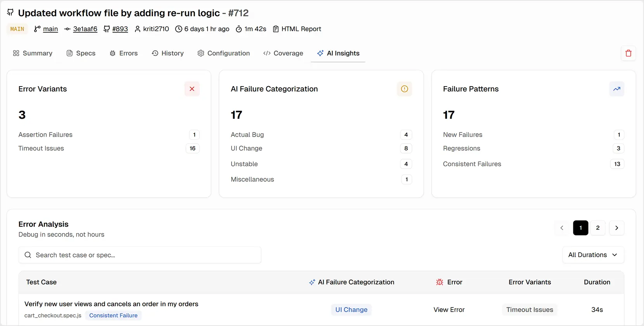
Task: Select the Timeout Issues row in Error Variants
Action: click(109, 148)
